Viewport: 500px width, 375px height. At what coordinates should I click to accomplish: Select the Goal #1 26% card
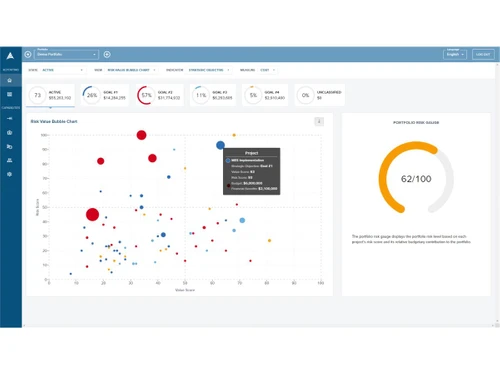(105, 95)
